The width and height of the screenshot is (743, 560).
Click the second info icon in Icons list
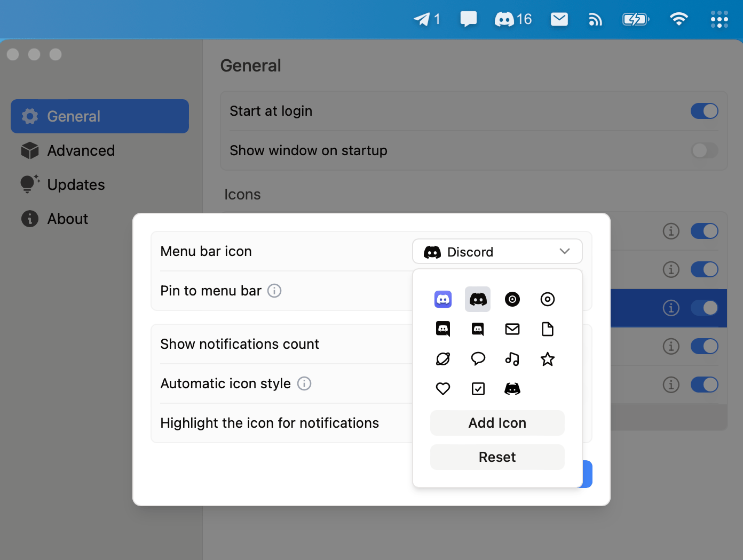pos(671,269)
